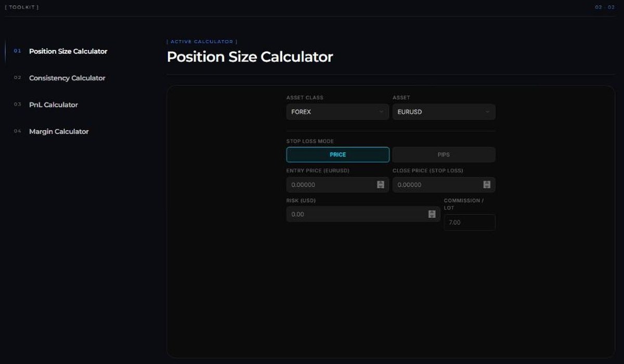Image resolution: width=624 pixels, height=364 pixels.
Task: Click the STOP LOSS MODE label
Action: (x=310, y=141)
